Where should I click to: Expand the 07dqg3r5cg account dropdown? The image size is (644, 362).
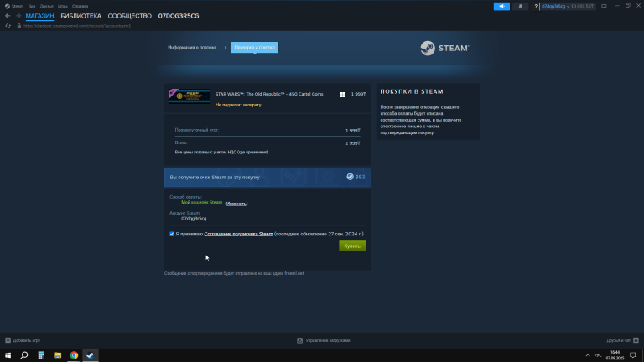[555, 6]
